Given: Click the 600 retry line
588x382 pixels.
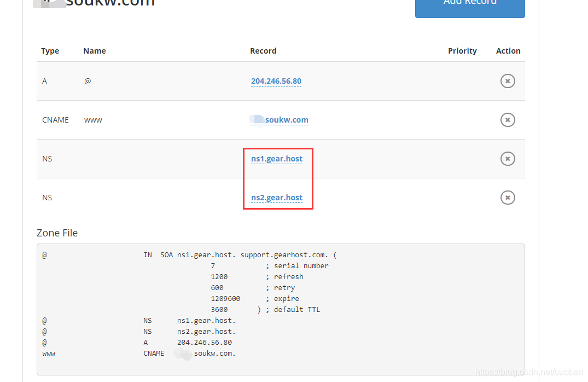Looking at the screenshot, I should (x=253, y=288).
